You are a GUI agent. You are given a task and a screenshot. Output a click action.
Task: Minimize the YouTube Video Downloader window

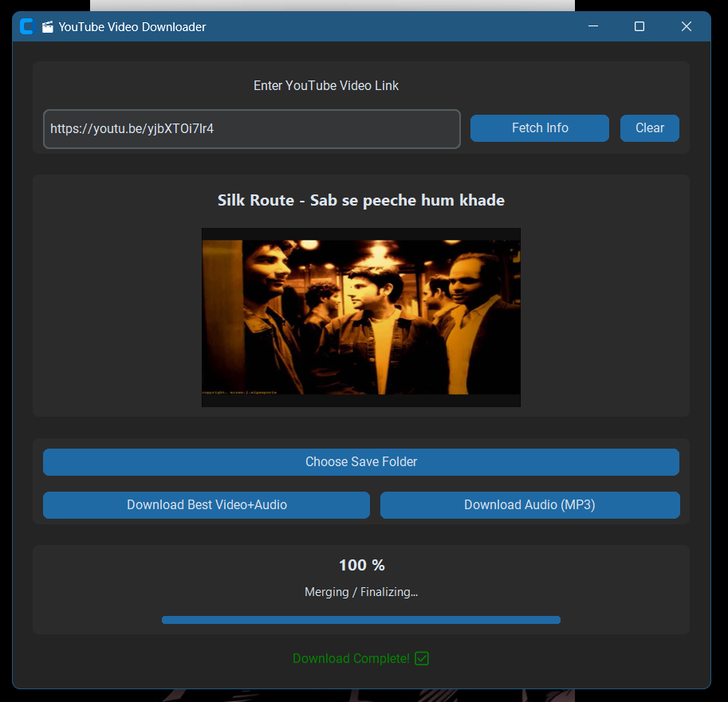[593, 26]
